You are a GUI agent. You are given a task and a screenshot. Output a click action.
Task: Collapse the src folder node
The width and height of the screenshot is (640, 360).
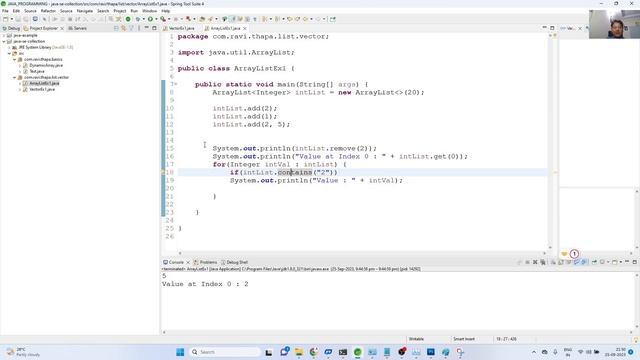tap(9, 53)
